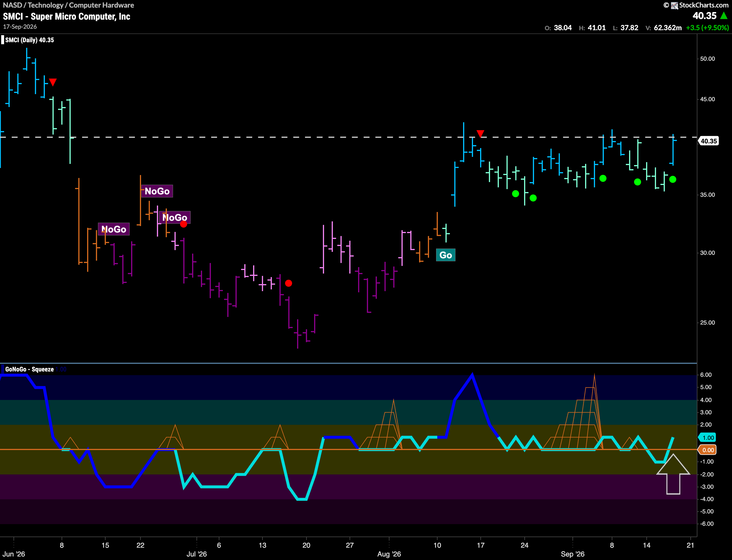
Task: Click the Open value 38.04
Action: click(x=563, y=28)
